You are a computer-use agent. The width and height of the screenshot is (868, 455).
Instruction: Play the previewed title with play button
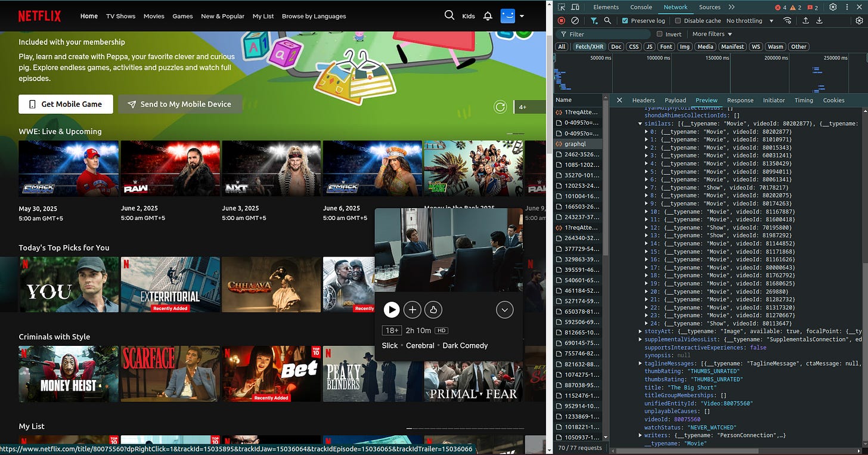pyautogui.click(x=392, y=309)
